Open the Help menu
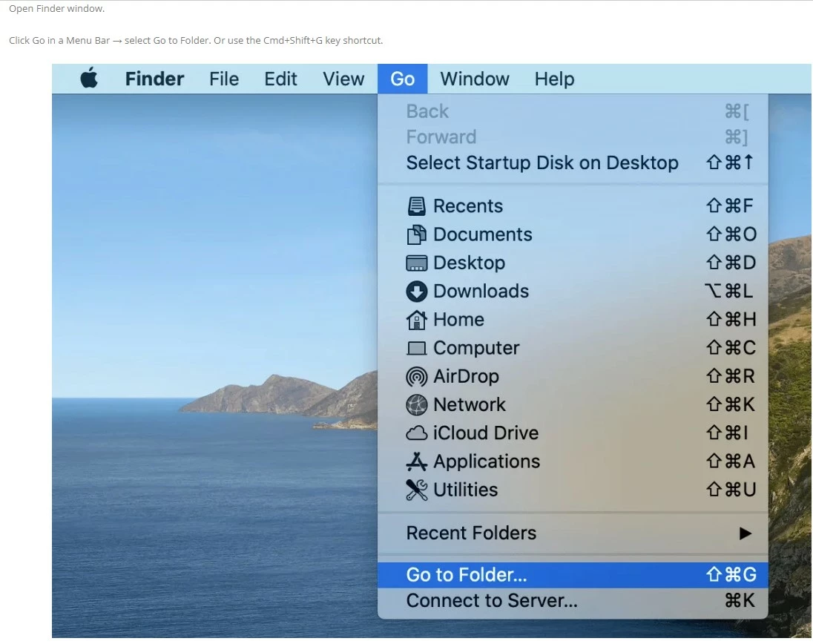Screen dimensions: 813x644 click(554, 79)
